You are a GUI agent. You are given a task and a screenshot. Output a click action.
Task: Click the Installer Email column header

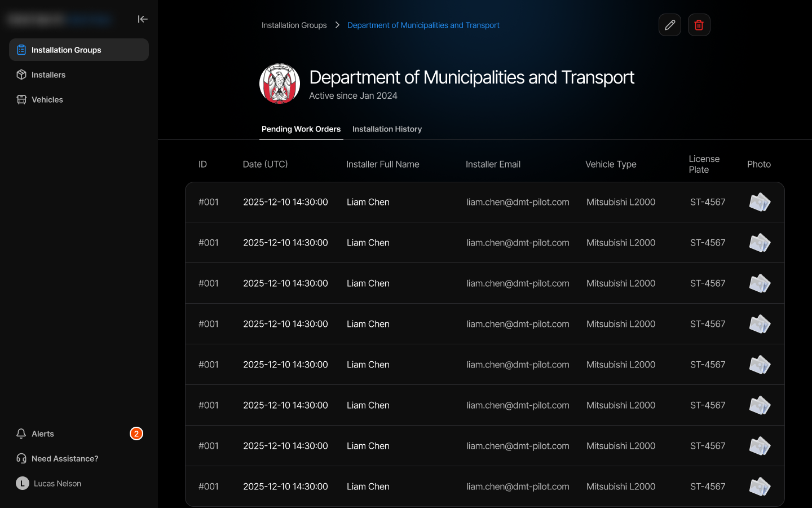click(493, 164)
